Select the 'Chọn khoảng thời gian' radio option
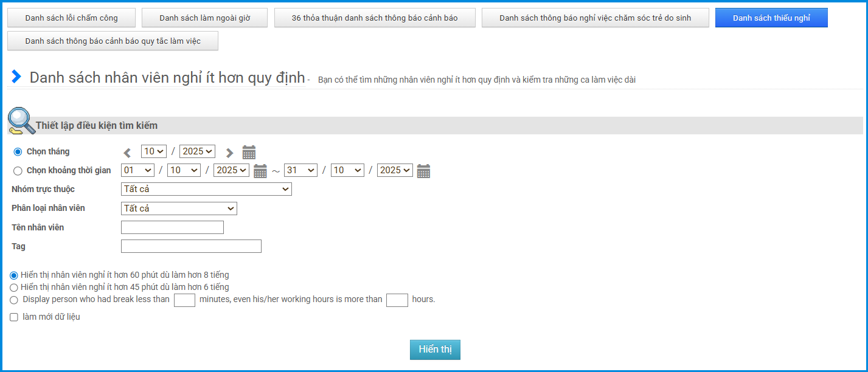This screenshot has width=868, height=372. [x=18, y=171]
